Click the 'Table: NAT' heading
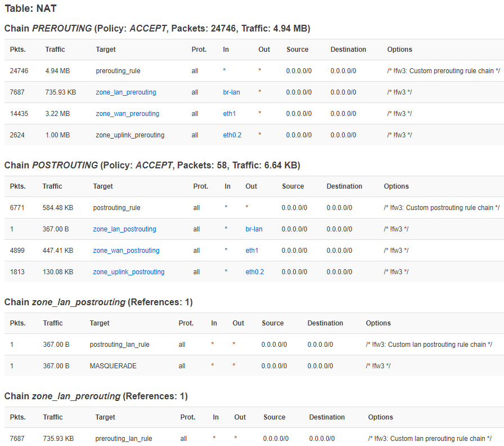504x446 pixels. coord(30,8)
